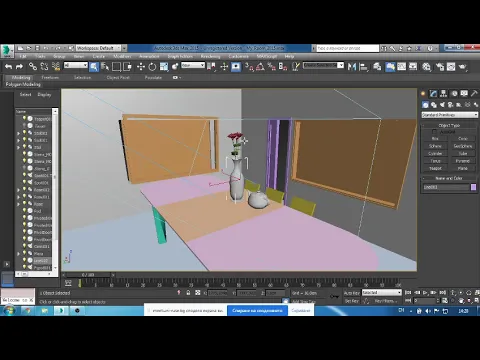Activate the Select and Rotate tool
The width and height of the screenshot is (480, 360).
152,67
